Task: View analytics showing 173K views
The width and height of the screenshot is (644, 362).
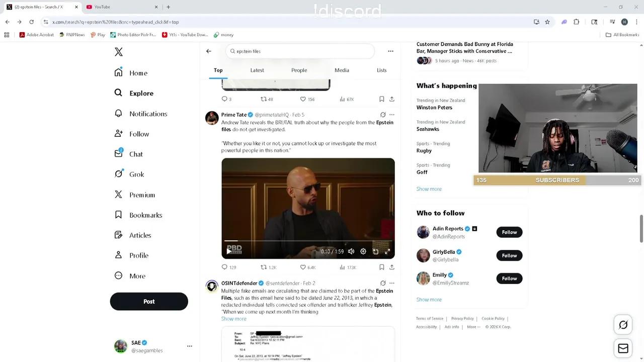Action: [x=348, y=267]
